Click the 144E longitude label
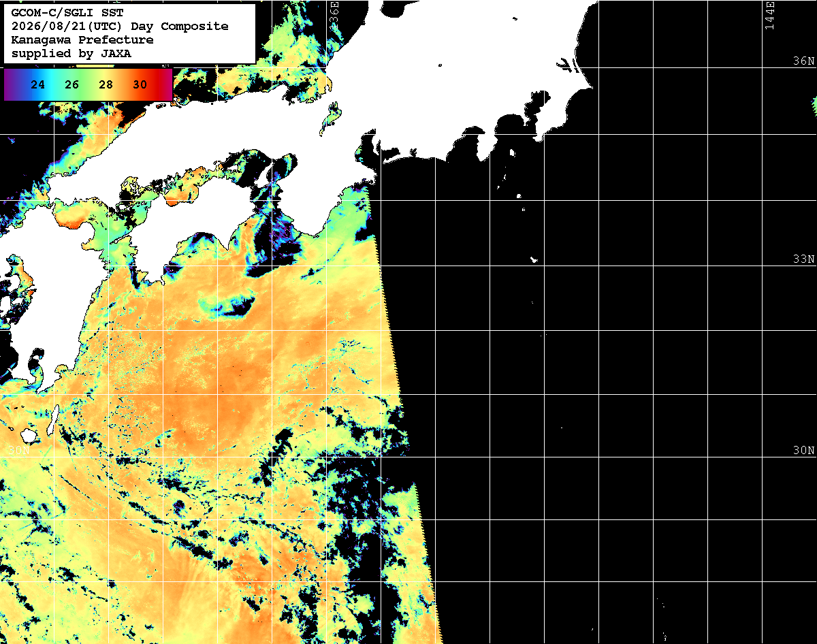The image size is (817, 644). (769, 15)
